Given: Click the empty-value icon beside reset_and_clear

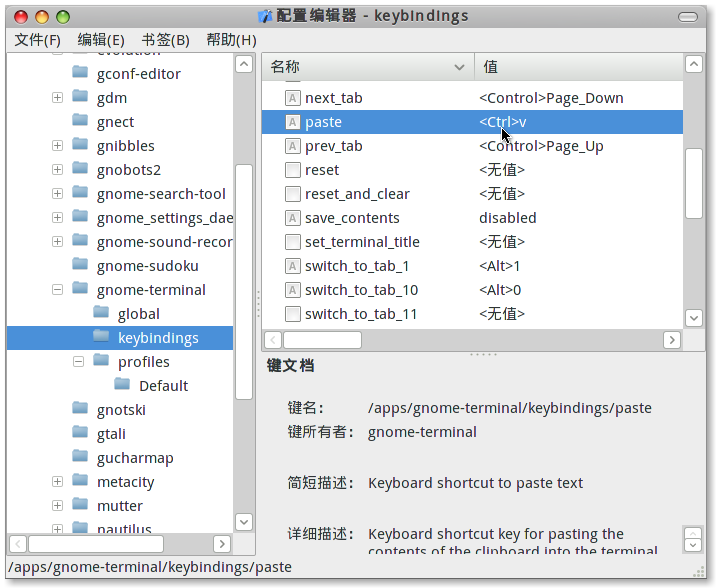Looking at the screenshot, I should pos(293,194).
